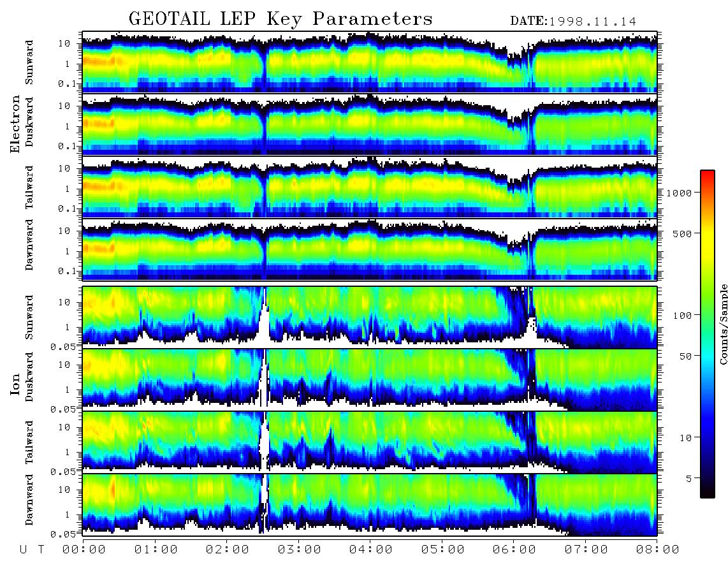Click the Ion "Tailward" panel label
728x561 pixels.
[29, 442]
